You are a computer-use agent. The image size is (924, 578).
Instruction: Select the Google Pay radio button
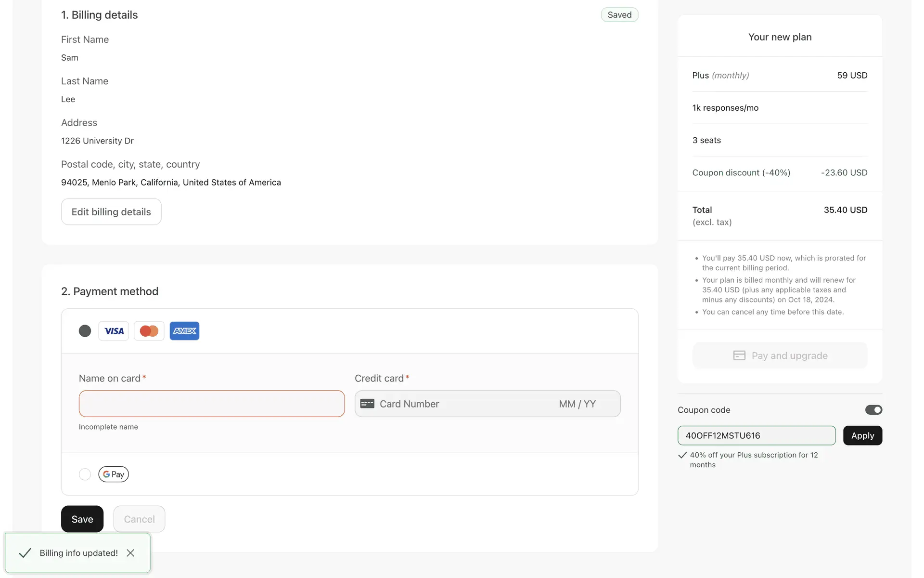click(85, 474)
